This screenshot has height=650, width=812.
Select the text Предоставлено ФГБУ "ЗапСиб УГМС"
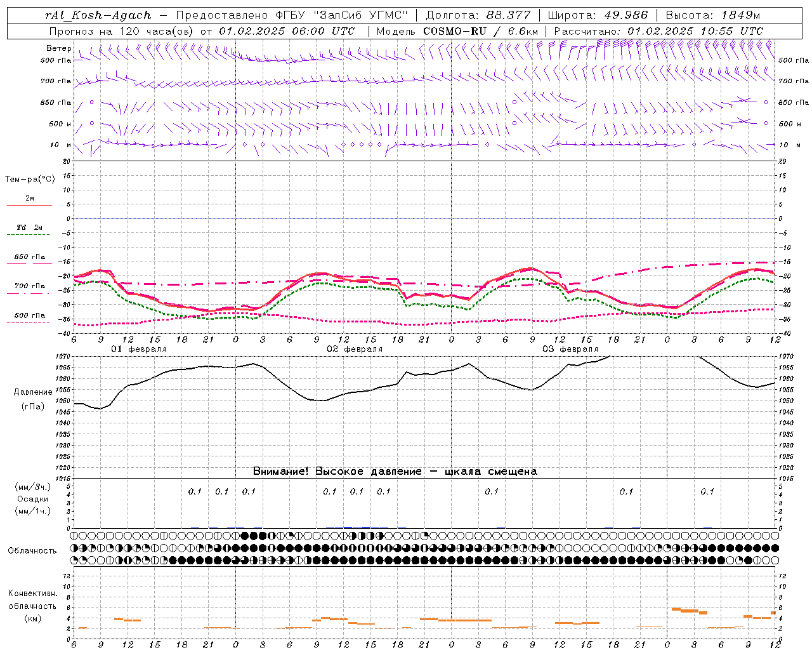point(292,16)
